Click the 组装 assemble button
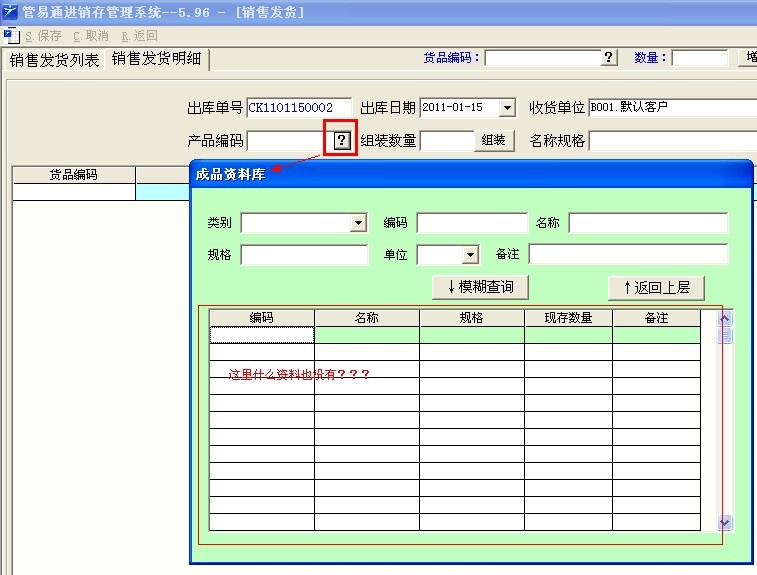Image resolution: width=757 pixels, height=575 pixels. [x=494, y=140]
